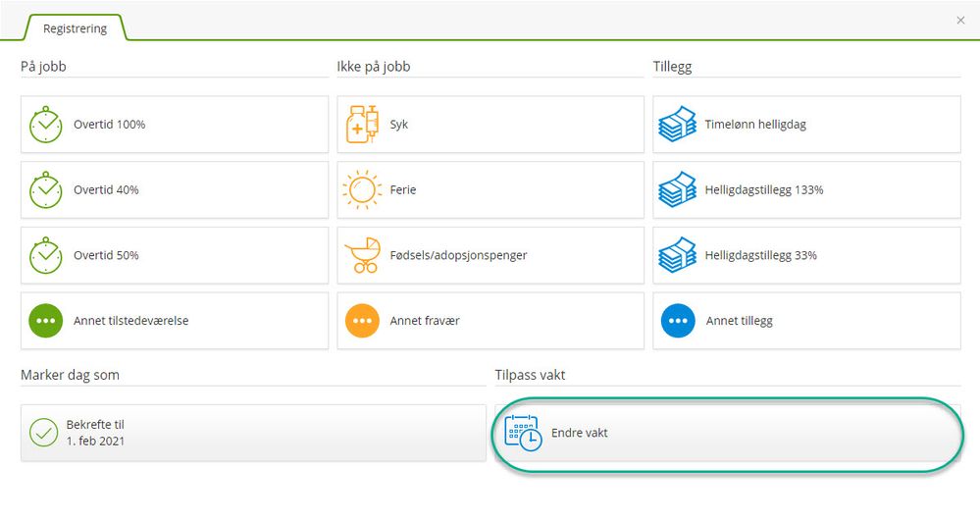The height and width of the screenshot is (522, 980).
Task: Click the green dots icon for Annet tilstedeværelse
Action: click(46, 321)
